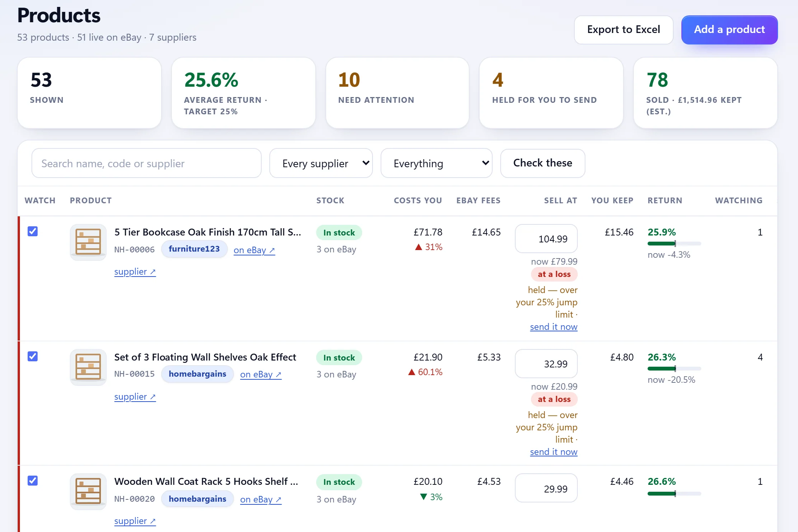798x532 pixels.
Task: Select the 25.6% Average Return card
Action: coord(243,93)
